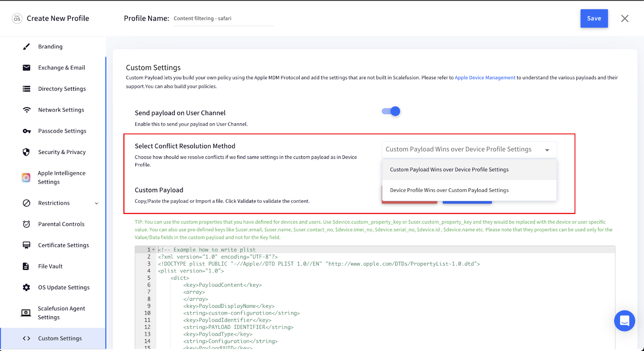Click the Custom Settings heading
The width and height of the screenshot is (644, 351).
click(x=153, y=68)
